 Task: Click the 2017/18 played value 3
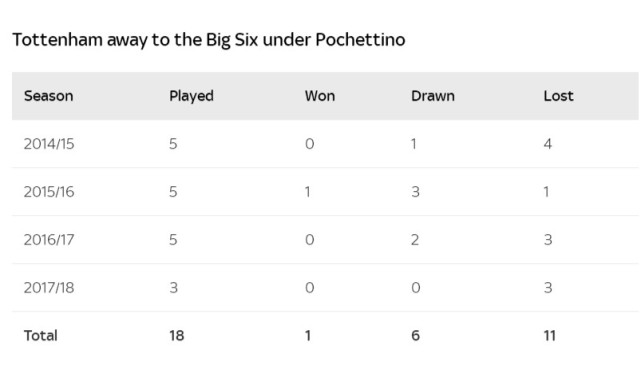tap(173, 288)
